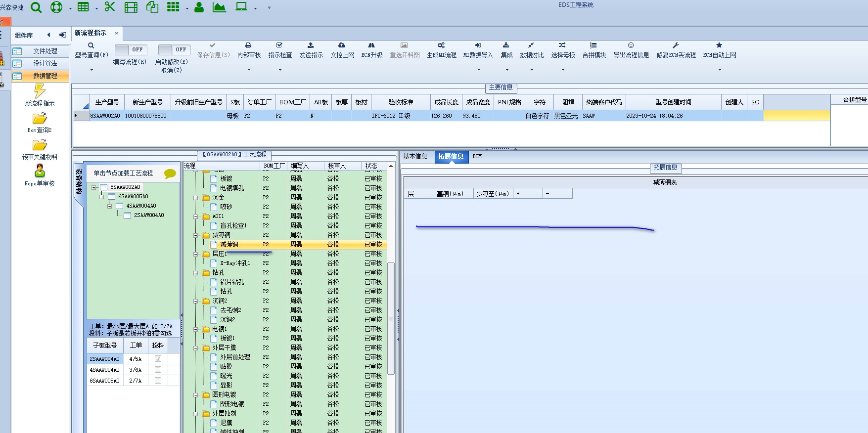Click 型号查询(F) search tool

tap(91, 50)
